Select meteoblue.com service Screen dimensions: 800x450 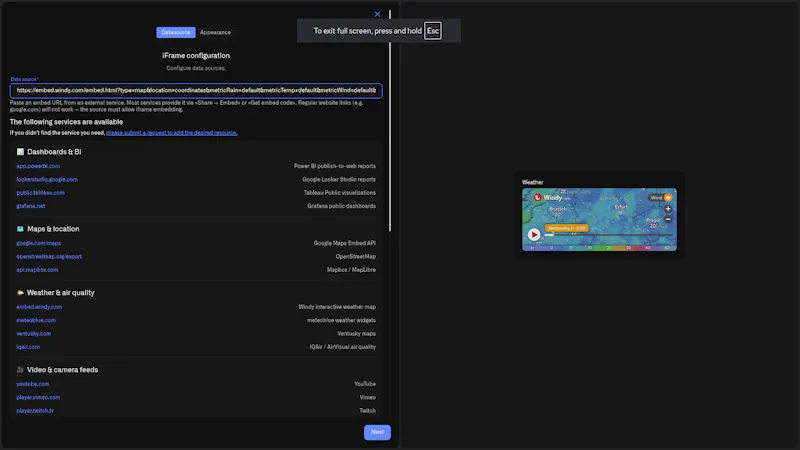tap(36, 320)
